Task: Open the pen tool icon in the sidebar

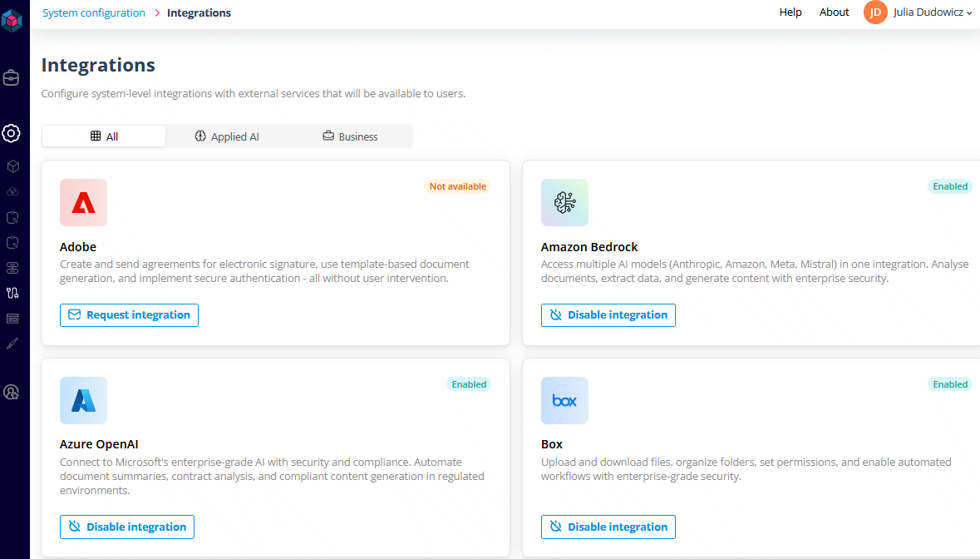Action: (11, 343)
